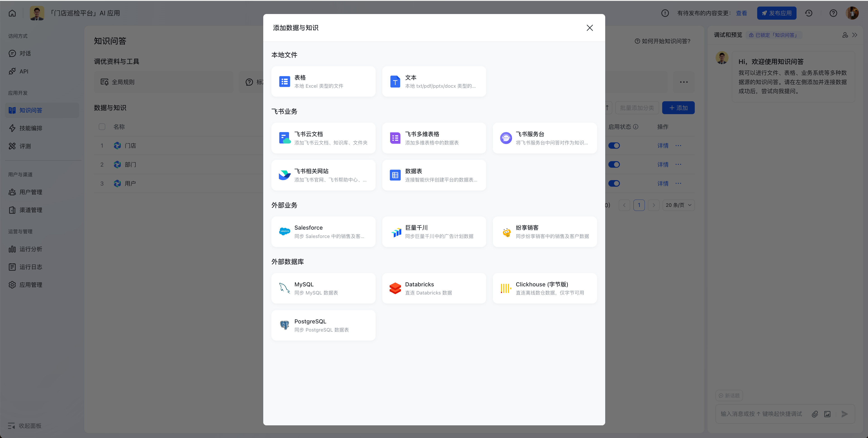Open the three-dots menu beside tuning tools
This screenshot has width=868, height=438.
point(684,82)
